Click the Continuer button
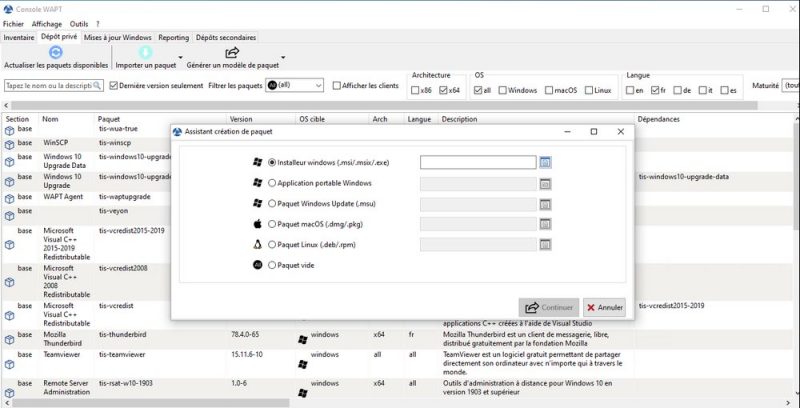Viewport: 800px width, 408px height. (549, 307)
